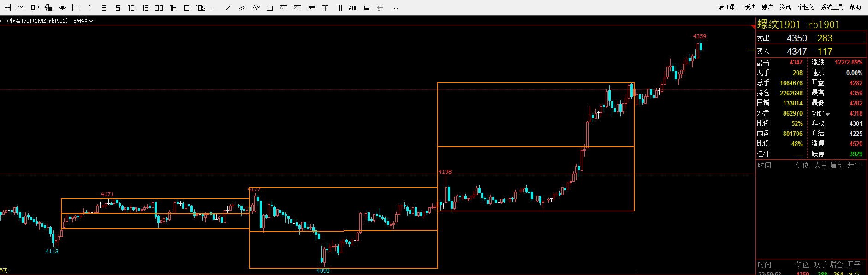
Task: Select the 10-minute period button
Action: click(x=131, y=8)
